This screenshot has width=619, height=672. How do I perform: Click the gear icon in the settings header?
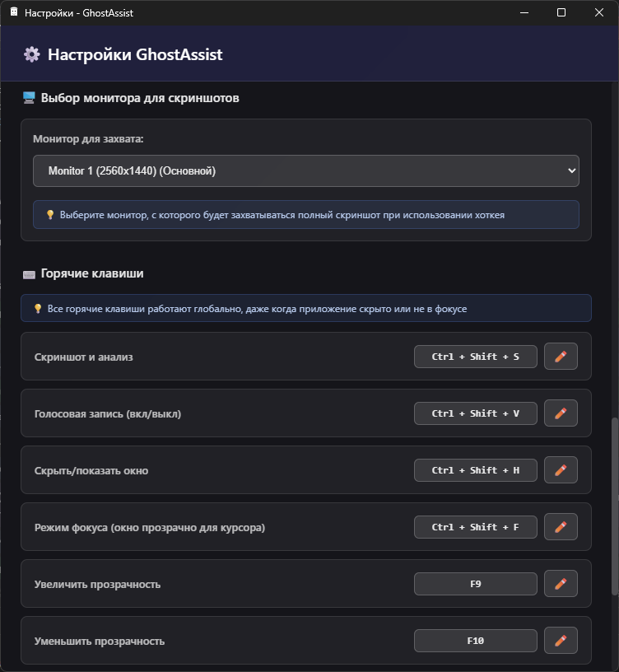click(30, 54)
